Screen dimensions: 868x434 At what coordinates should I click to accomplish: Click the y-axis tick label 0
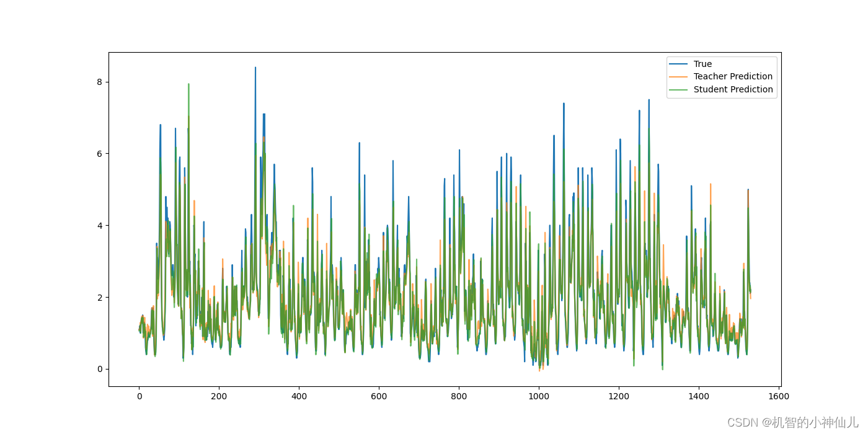point(99,369)
